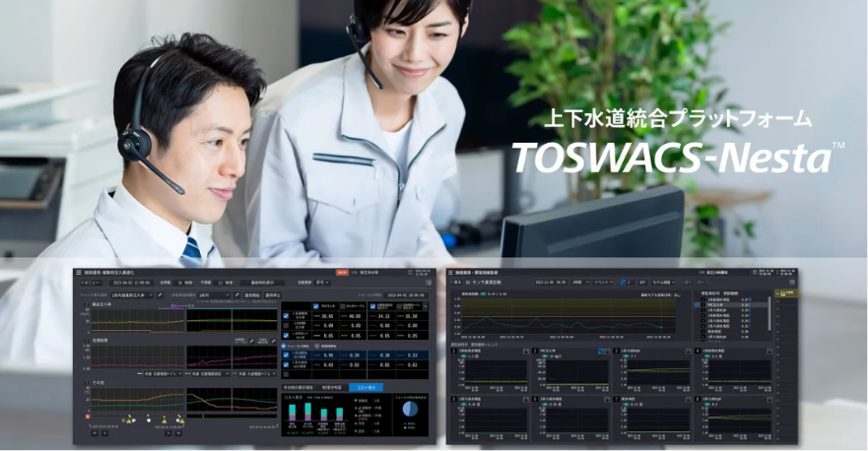Click the layout grid icon in coagulant optimization screen

[429, 283]
